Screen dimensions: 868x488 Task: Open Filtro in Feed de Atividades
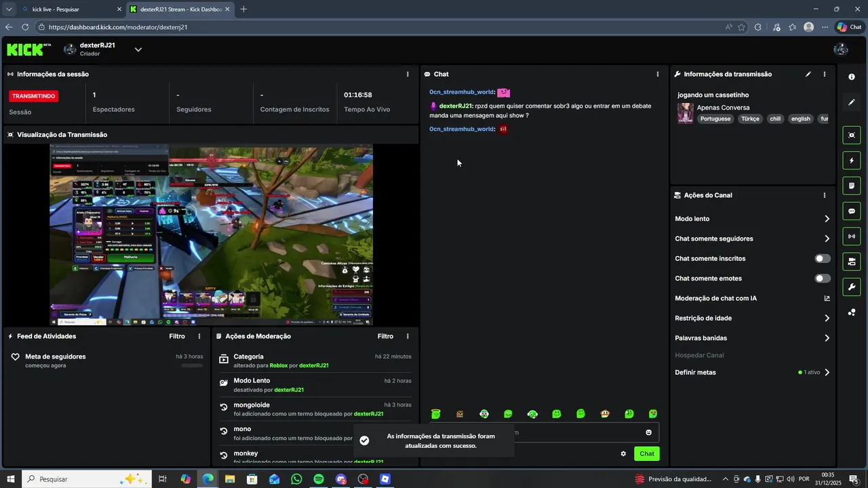pos(177,336)
